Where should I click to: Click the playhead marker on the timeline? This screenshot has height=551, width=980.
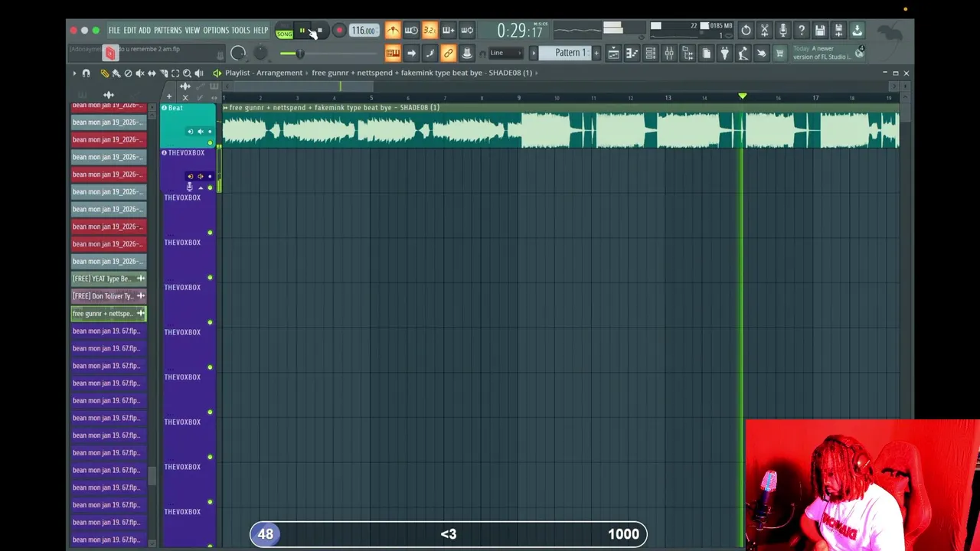pyautogui.click(x=742, y=96)
